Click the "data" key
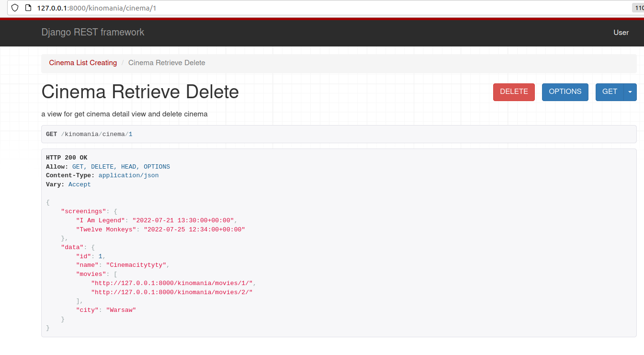644x355 pixels. [72, 247]
